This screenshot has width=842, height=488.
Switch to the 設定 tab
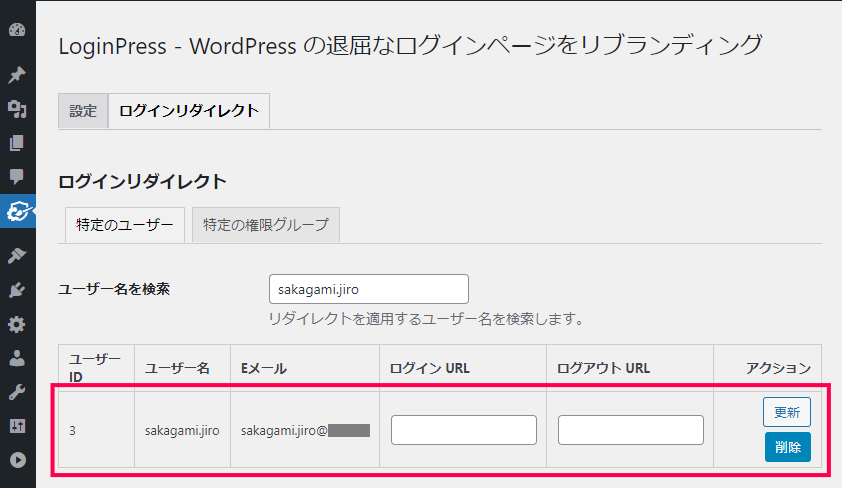click(x=83, y=111)
